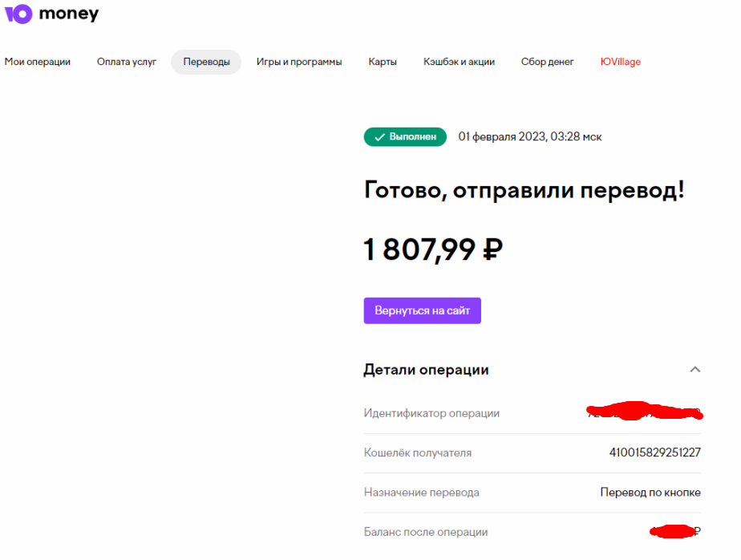Open the Карты tab
Viewport: 741px width, 560px height.
[x=383, y=62]
